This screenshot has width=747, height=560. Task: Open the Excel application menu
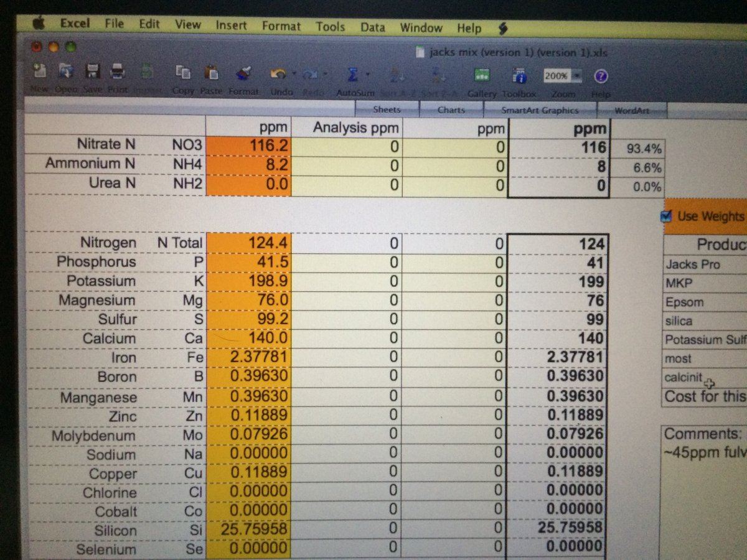[75, 24]
